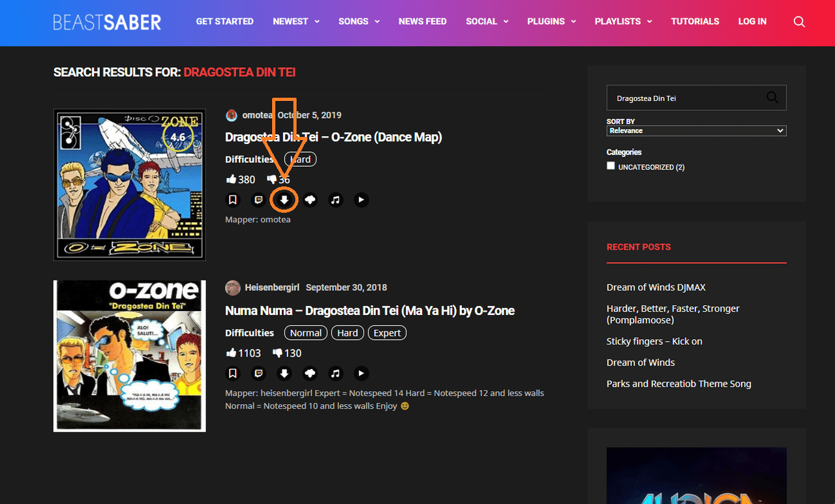This screenshot has width=835, height=504.
Task: Expand the NEWEST menu
Action: [x=296, y=22]
